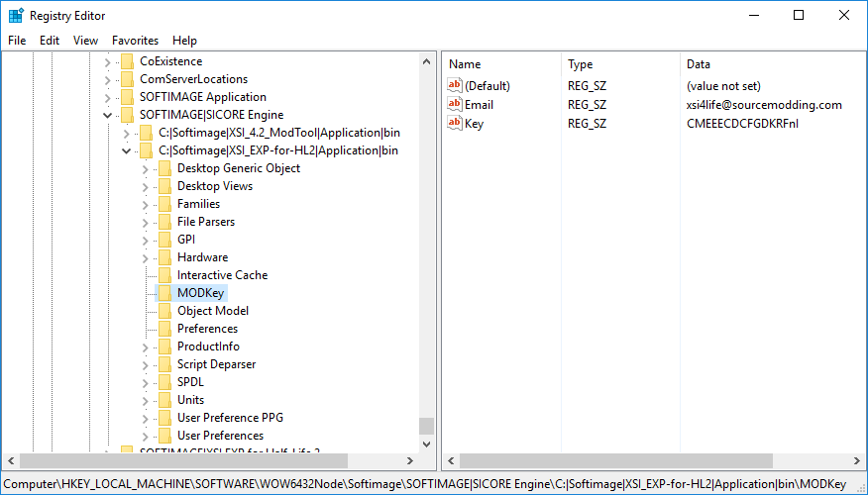Viewport: 868px width, 495px height.
Task: Click the Families folder icon
Action: (x=164, y=204)
